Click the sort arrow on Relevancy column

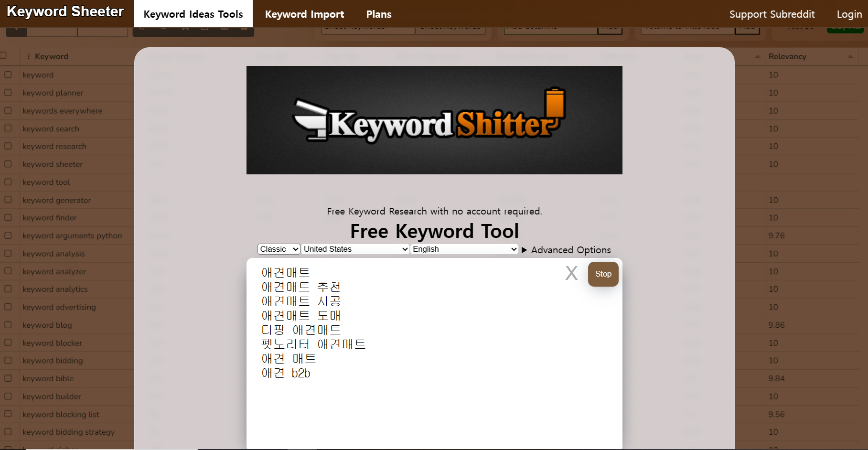click(x=850, y=56)
